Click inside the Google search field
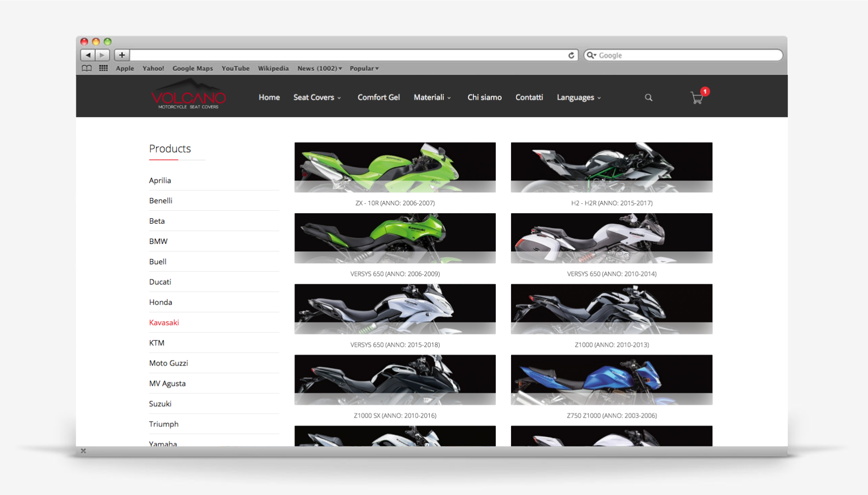The height and width of the screenshot is (495, 868). pos(683,55)
